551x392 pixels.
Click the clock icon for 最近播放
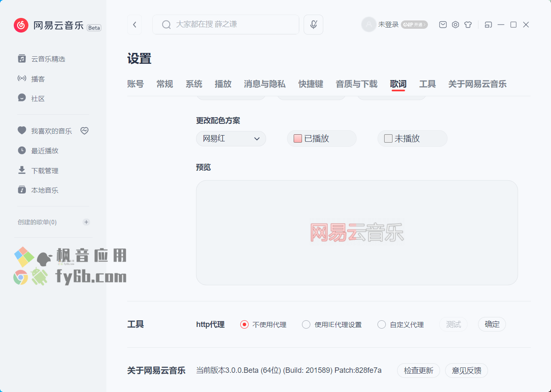pos(22,150)
